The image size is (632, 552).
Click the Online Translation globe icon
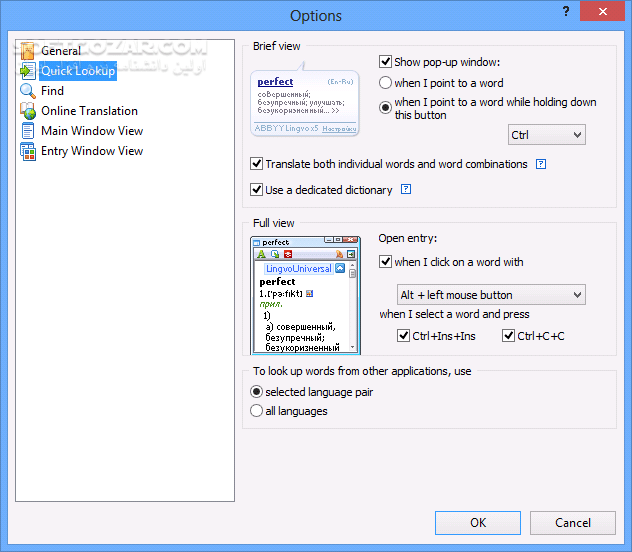tap(27, 111)
